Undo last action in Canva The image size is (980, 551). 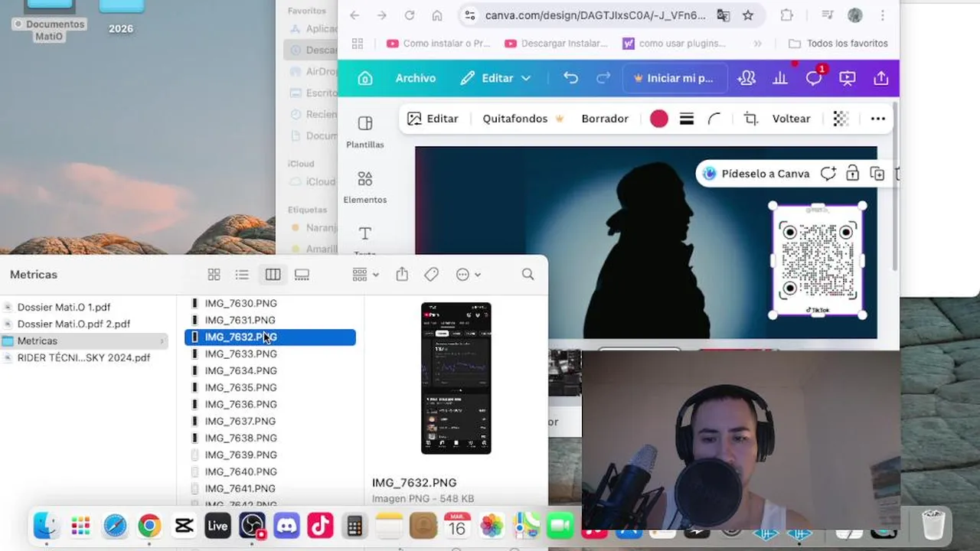(x=570, y=78)
